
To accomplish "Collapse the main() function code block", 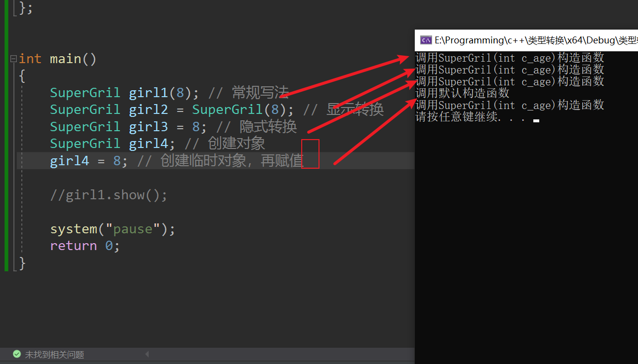I will 13,58.
